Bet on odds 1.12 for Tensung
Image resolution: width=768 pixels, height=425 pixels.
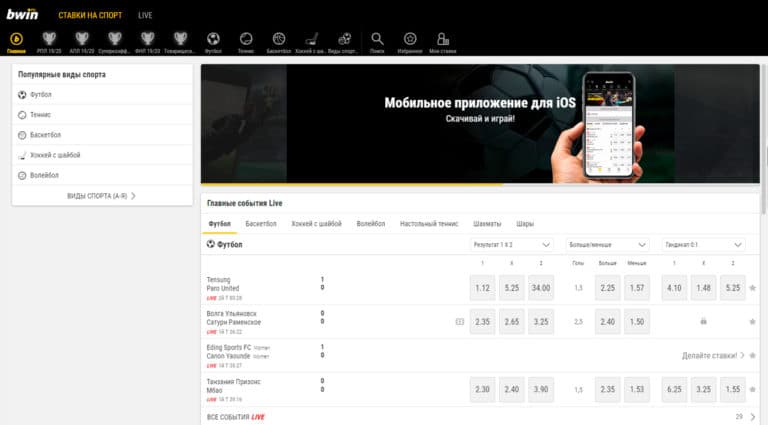click(x=482, y=288)
